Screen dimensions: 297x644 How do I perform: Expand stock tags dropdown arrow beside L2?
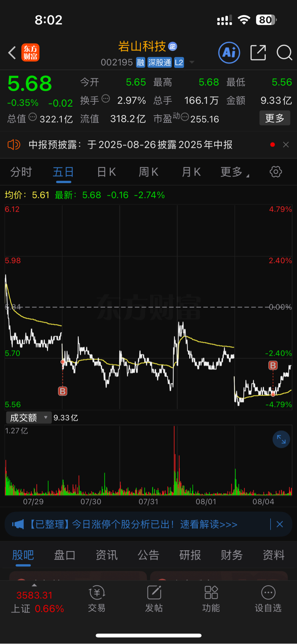pos(192,62)
